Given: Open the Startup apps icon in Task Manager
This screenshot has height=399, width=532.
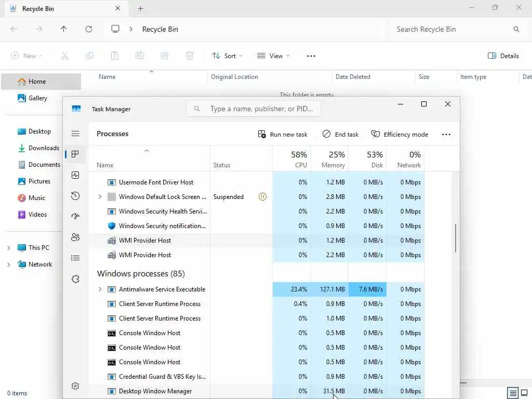Looking at the screenshot, I should pos(75,217).
